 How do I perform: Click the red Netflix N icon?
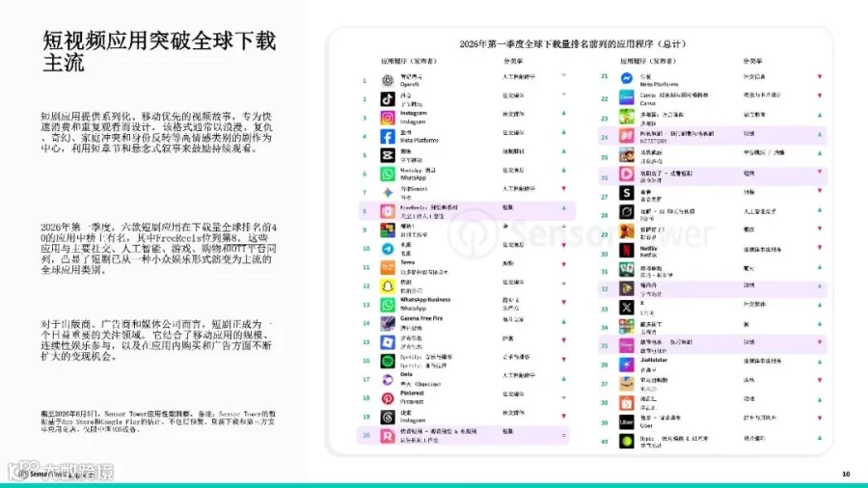627,250
